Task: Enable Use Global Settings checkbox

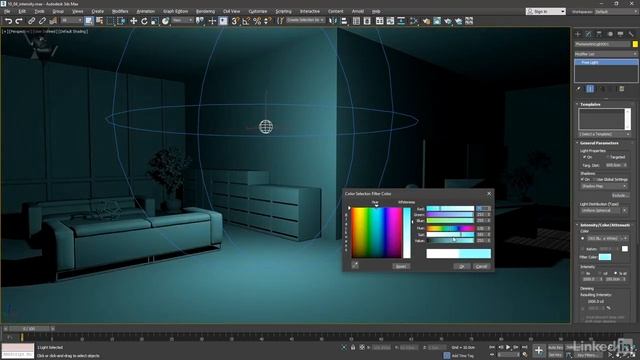Action: click(x=595, y=179)
